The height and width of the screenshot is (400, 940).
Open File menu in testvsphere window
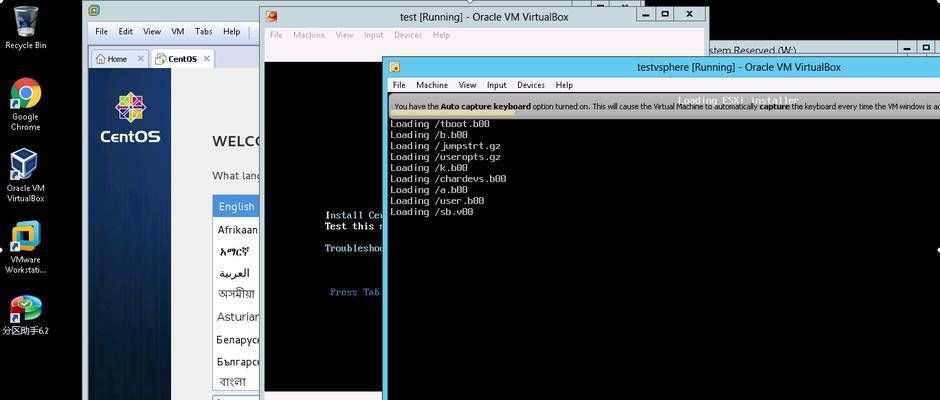399,85
